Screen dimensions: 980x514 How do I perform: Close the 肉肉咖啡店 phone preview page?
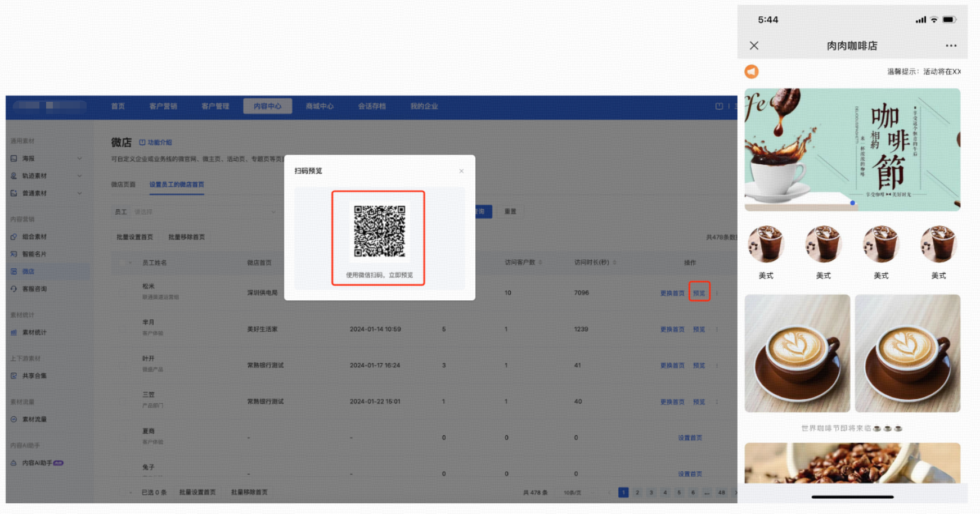tap(754, 46)
